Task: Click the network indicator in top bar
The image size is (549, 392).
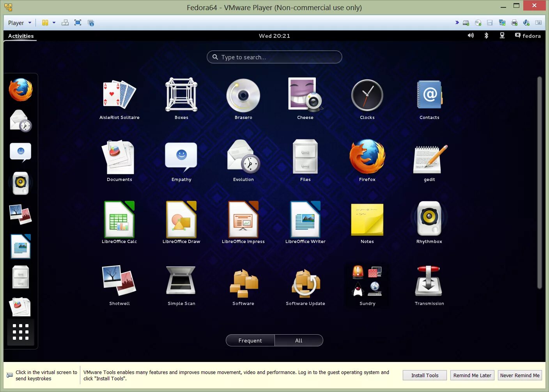Action: [x=502, y=35]
